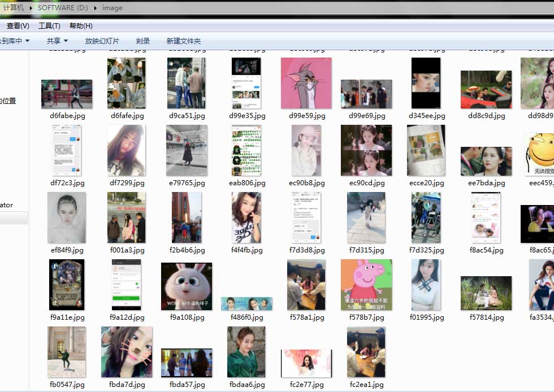Click the file name label d99e59.jpg
The width and height of the screenshot is (554, 392).
coord(306,115)
